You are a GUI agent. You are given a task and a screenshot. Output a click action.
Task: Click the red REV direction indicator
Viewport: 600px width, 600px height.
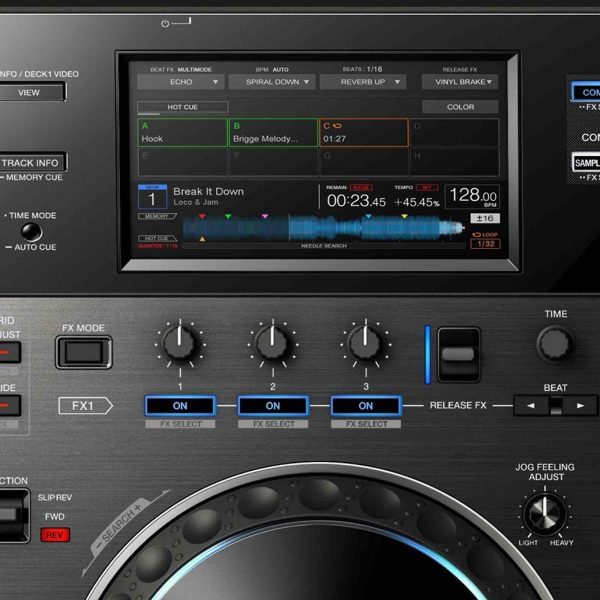click(x=55, y=535)
